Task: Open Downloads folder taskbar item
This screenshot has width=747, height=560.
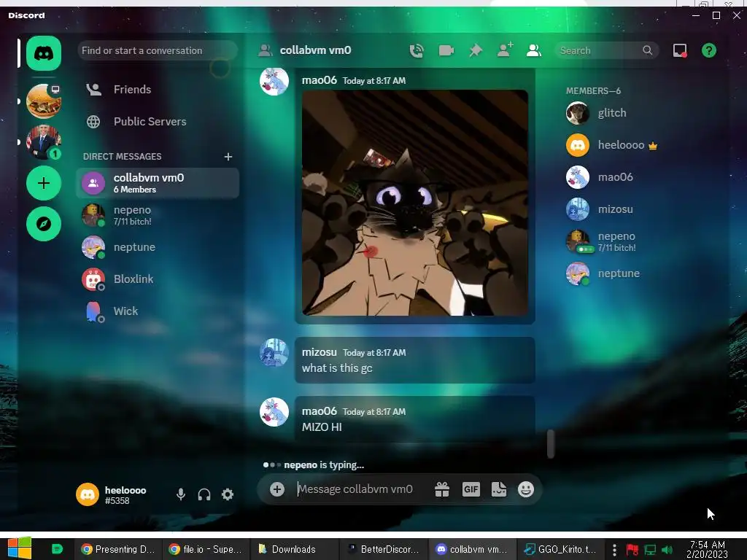Action: pos(295,549)
